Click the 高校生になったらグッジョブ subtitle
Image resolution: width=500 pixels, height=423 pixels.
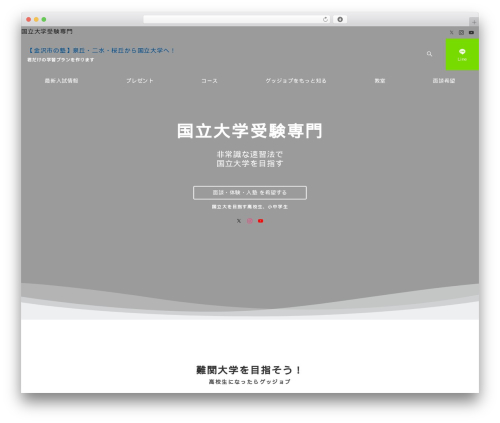pyautogui.click(x=249, y=381)
